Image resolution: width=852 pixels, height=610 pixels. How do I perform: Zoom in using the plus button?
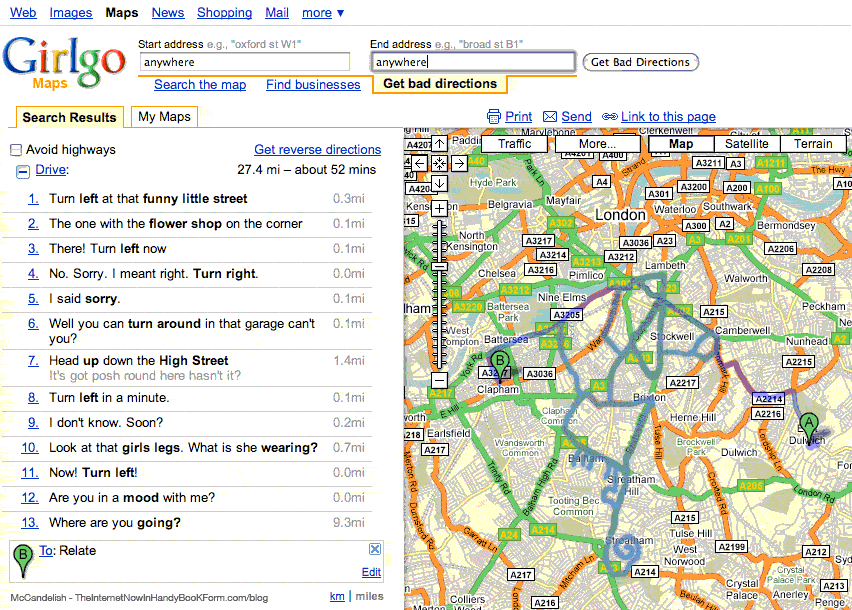(439, 208)
